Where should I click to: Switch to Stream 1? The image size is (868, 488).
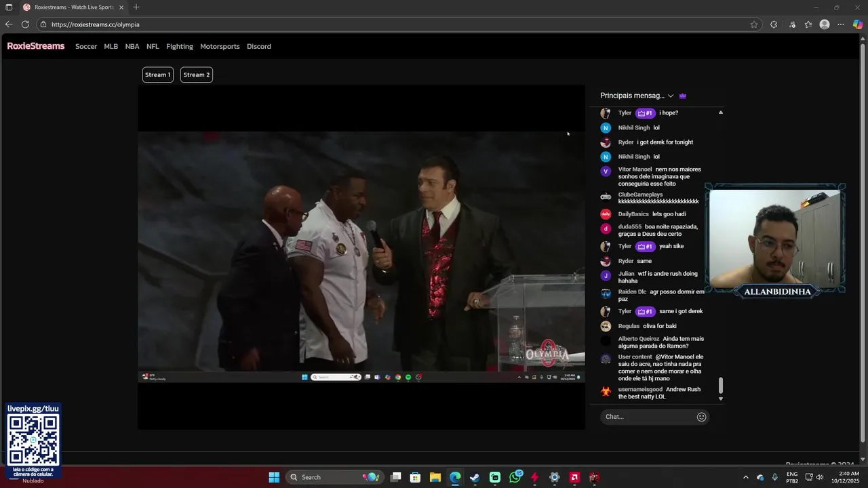click(157, 75)
